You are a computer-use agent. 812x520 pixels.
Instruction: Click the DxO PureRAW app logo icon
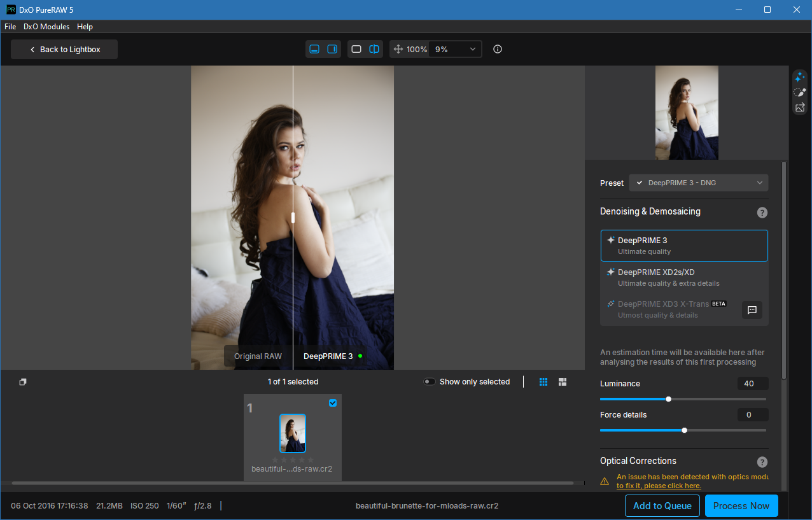coord(11,10)
